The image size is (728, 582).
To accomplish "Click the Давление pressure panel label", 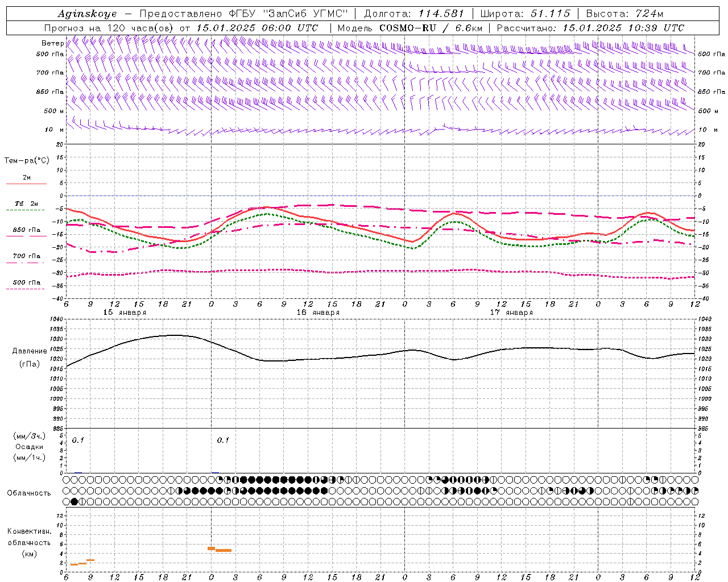I will pos(30,351).
